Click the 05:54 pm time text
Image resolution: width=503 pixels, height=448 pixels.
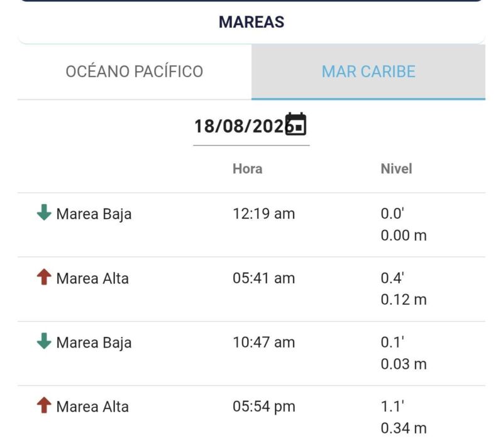[x=264, y=407]
